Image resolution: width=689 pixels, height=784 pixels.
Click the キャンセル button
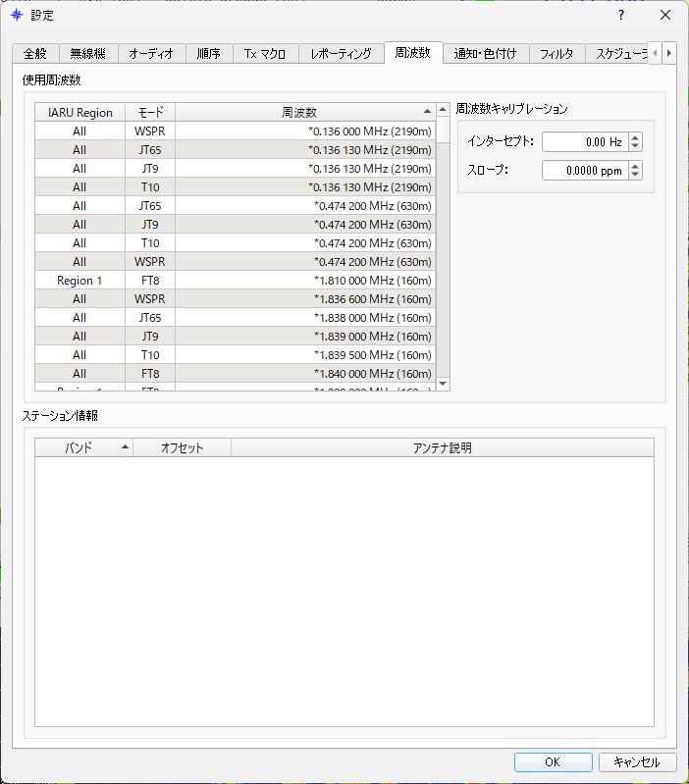(x=637, y=762)
